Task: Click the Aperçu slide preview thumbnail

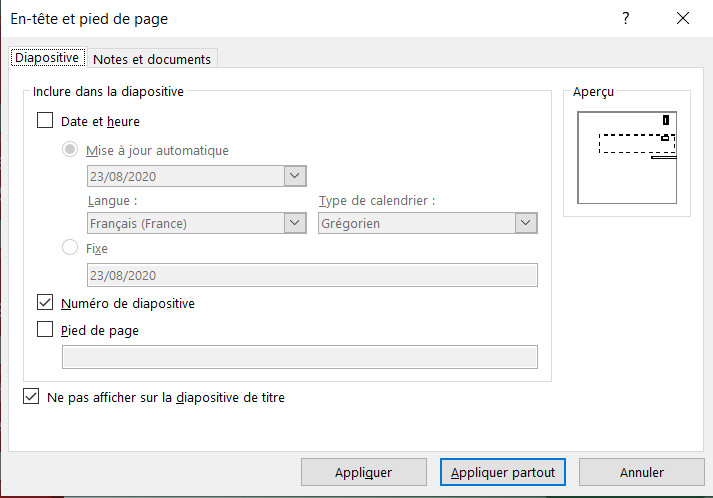Action: click(x=627, y=157)
